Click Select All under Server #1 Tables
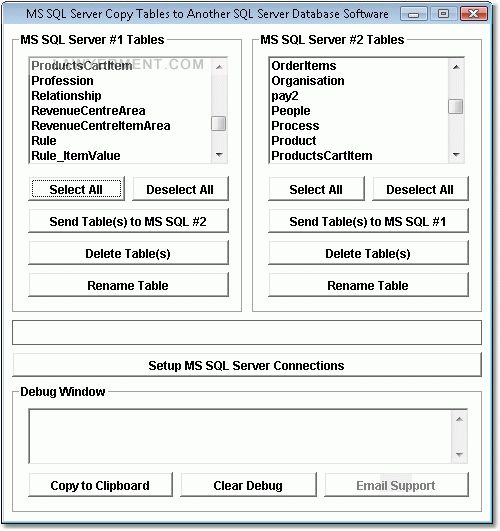This screenshot has width=500, height=531. point(77,189)
